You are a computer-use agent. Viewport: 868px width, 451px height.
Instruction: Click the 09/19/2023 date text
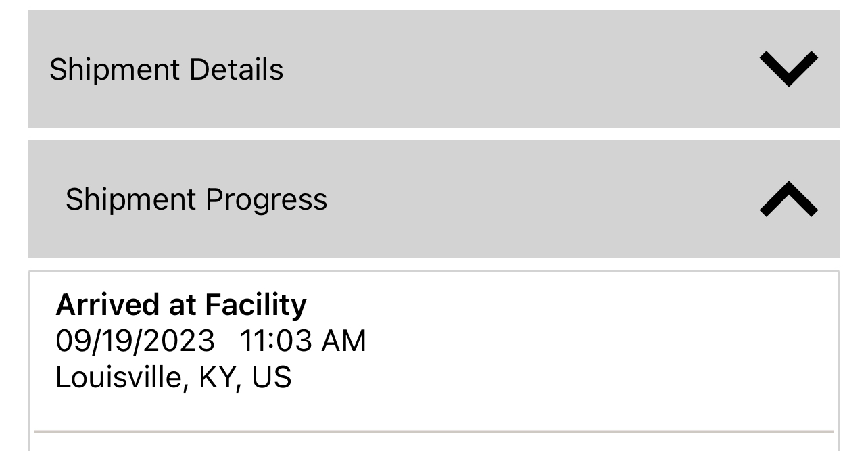pyautogui.click(x=135, y=341)
